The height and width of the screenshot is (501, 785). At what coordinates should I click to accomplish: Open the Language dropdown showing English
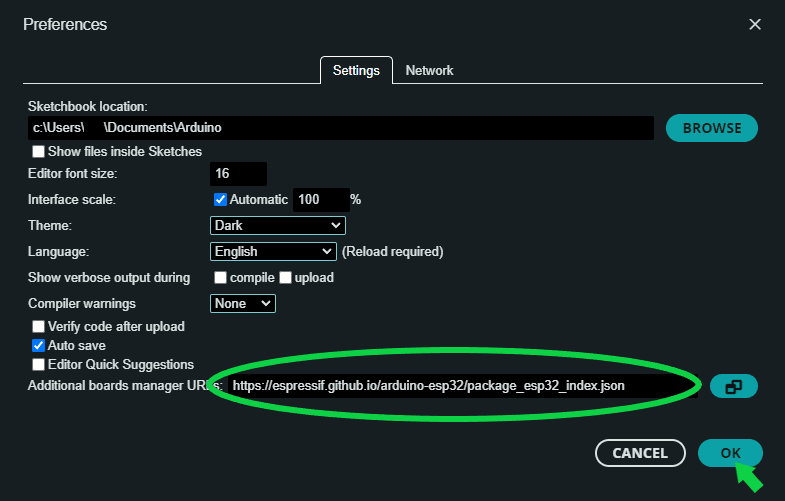pos(273,252)
